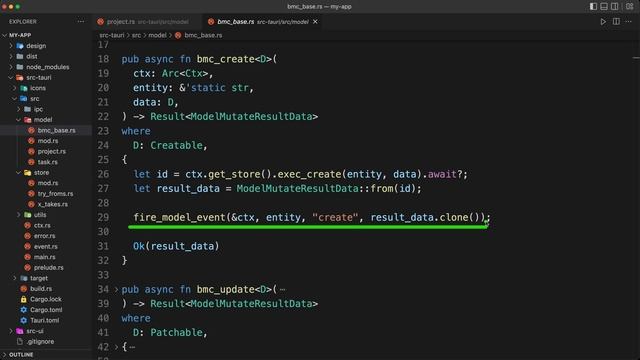Open Cargo.toml in the file tree
The width and height of the screenshot is (640, 360).
pyautogui.click(x=46, y=310)
